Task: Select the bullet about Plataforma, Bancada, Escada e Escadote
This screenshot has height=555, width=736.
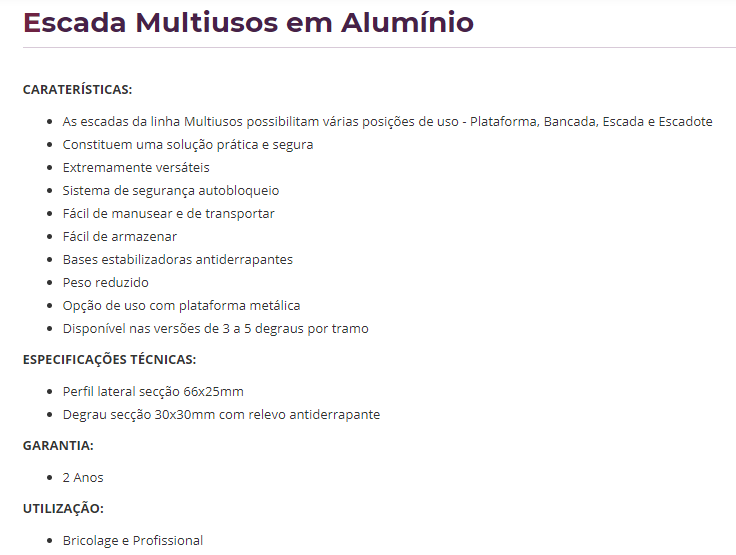Action: (x=387, y=121)
